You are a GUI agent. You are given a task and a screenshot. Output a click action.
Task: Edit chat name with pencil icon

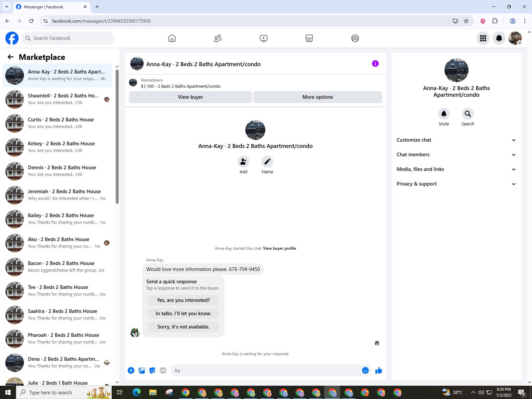coord(267,162)
